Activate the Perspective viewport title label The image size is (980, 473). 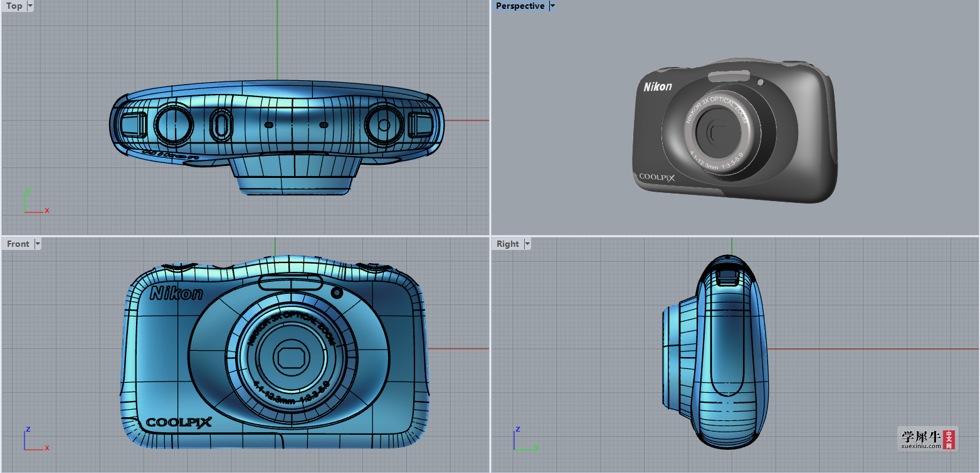(520, 6)
